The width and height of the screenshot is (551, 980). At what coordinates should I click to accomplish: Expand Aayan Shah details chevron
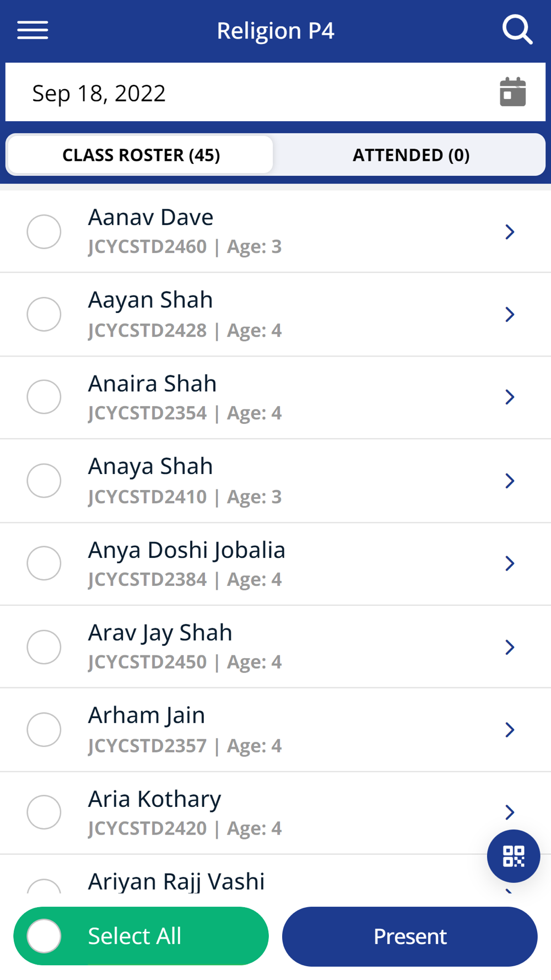[510, 314]
